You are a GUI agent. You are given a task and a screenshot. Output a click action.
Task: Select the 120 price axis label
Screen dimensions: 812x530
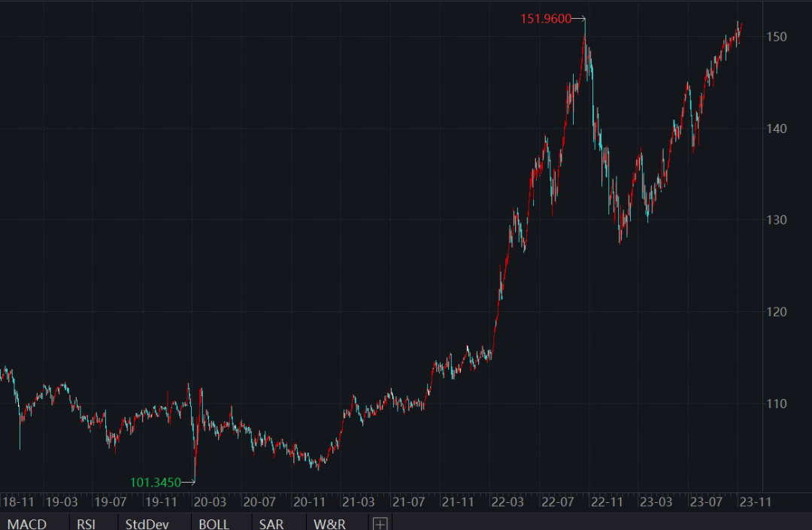click(776, 311)
